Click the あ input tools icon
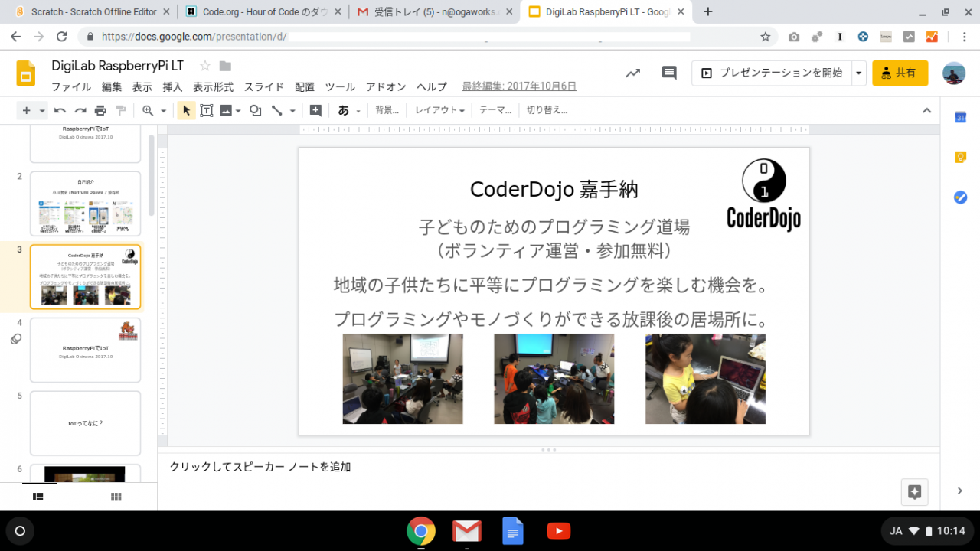This screenshot has height=551, width=980. click(x=344, y=110)
